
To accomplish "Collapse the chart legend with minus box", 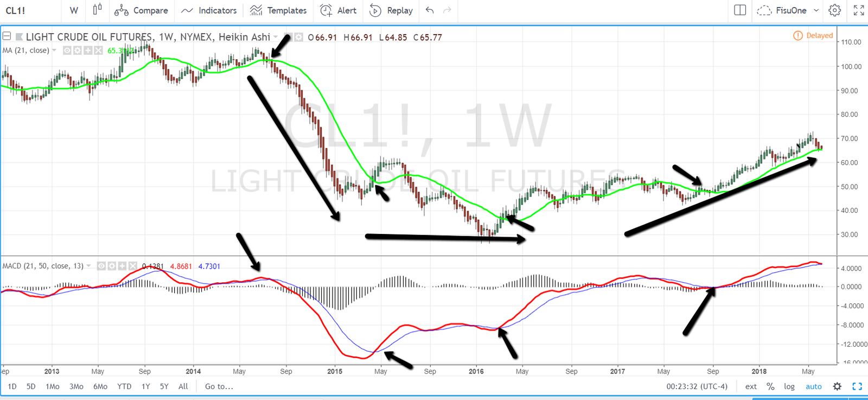I will 7,36.
